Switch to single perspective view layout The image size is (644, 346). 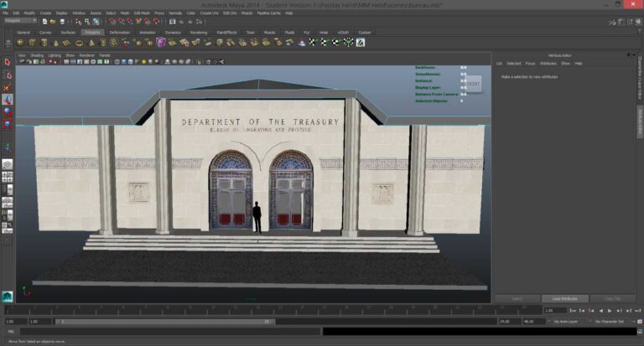click(7, 164)
